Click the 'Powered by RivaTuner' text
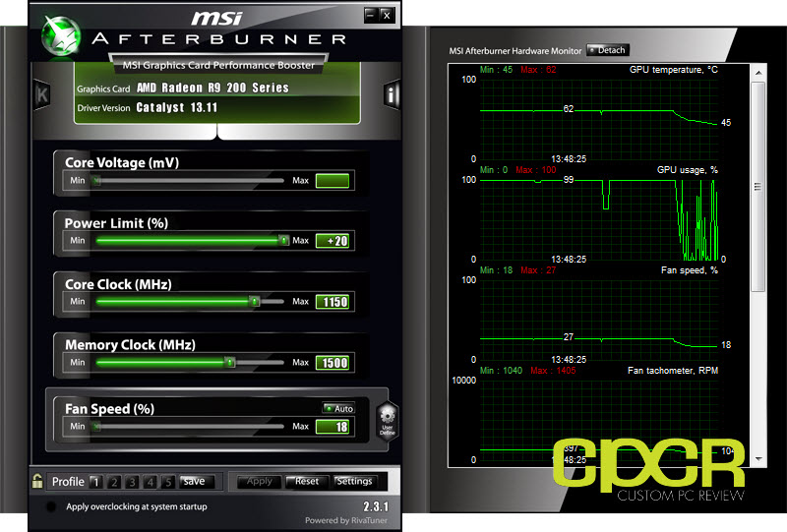 [x=346, y=520]
